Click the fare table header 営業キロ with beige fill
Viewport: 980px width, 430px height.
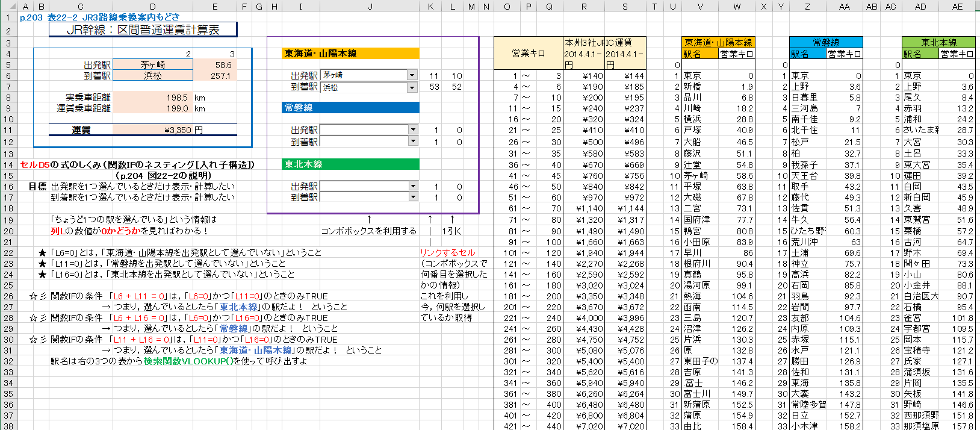point(529,54)
